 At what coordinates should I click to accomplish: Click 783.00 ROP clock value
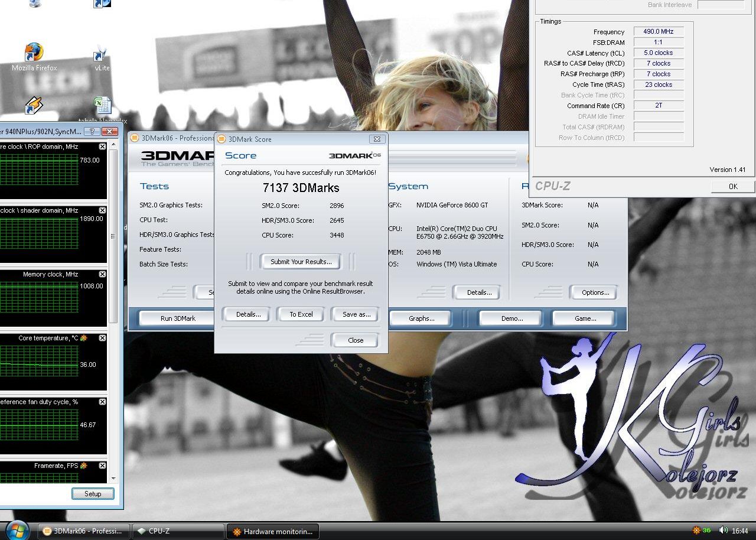[90, 160]
